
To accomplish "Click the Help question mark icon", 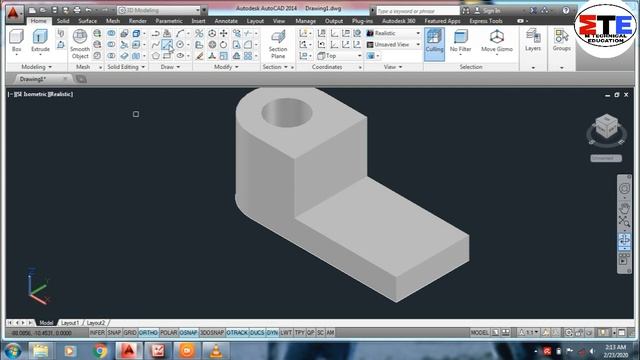I will coord(566,11).
